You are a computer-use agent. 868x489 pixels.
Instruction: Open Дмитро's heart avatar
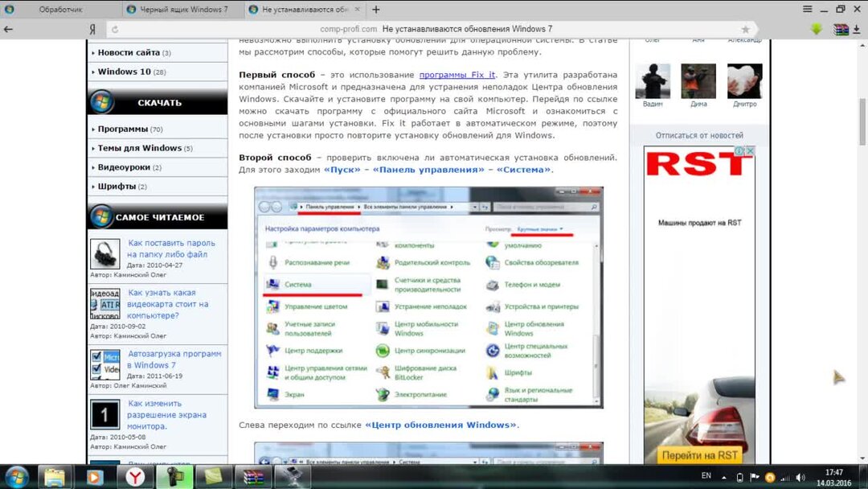click(744, 81)
